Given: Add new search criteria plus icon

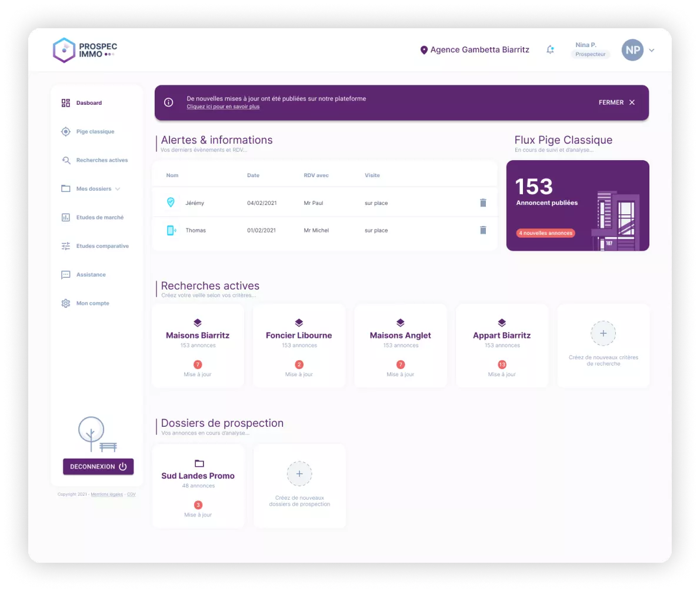Looking at the screenshot, I should pyautogui.click(x=603, y=333).
